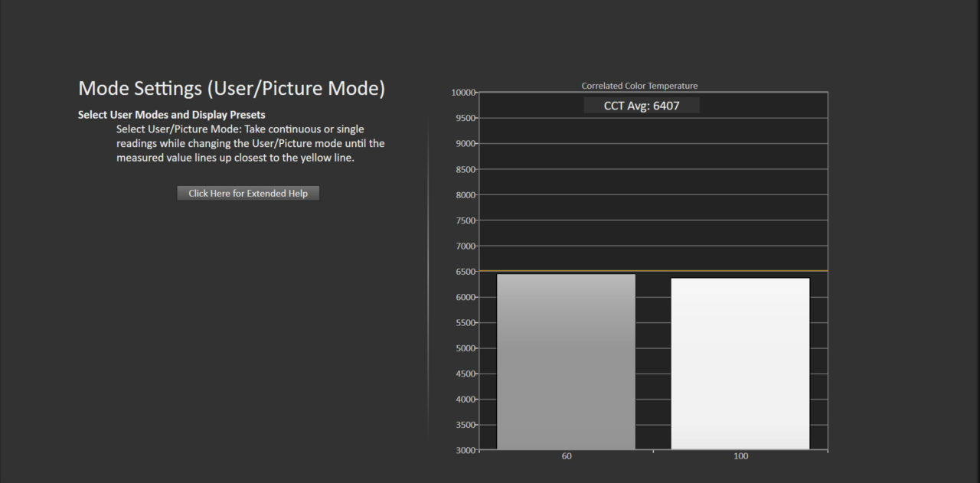This screenshot has height=483, width=980.
Task: Click the 10000 label on y-axis
Action: (x=464, y=93)
